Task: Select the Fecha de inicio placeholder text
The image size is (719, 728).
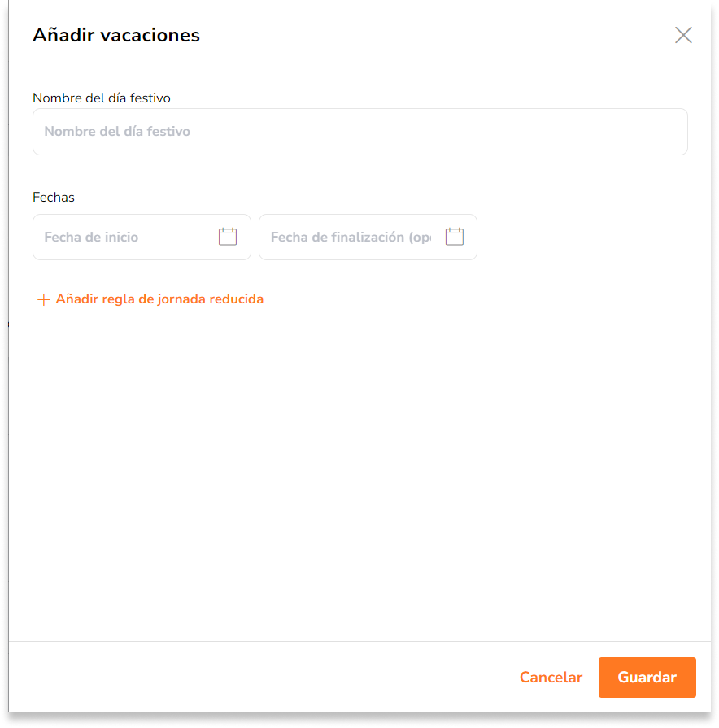Action: 91,237
